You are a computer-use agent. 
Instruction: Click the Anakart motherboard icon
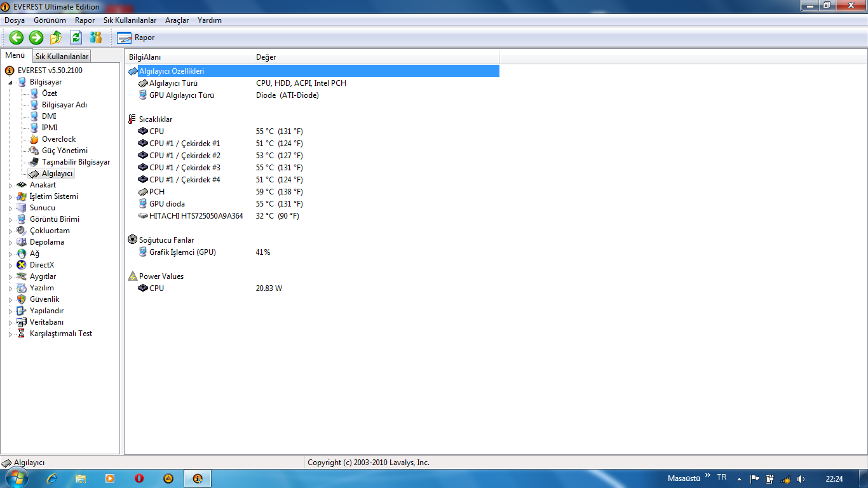click(x=22, y=185)
